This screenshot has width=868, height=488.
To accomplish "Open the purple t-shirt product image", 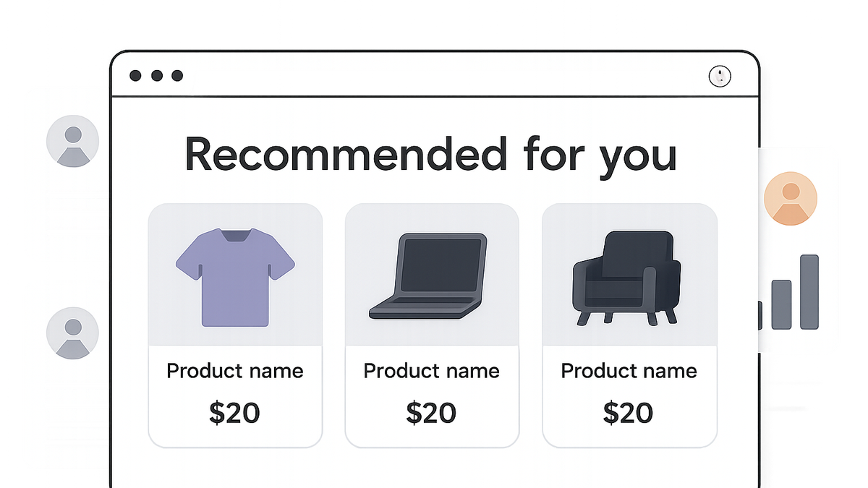I will coord(235,278).
